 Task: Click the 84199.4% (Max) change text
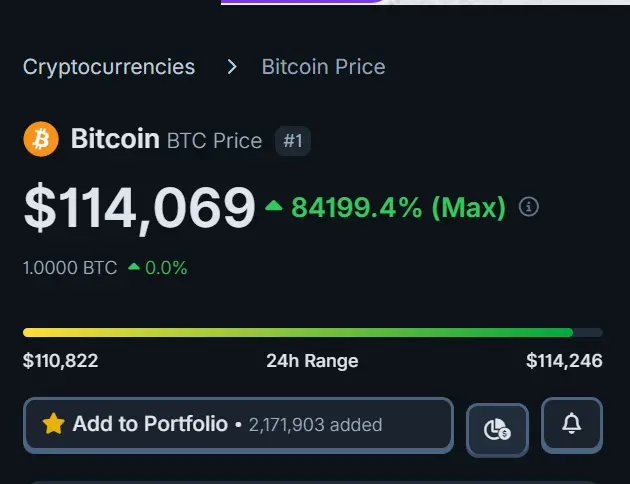point(398,207)
